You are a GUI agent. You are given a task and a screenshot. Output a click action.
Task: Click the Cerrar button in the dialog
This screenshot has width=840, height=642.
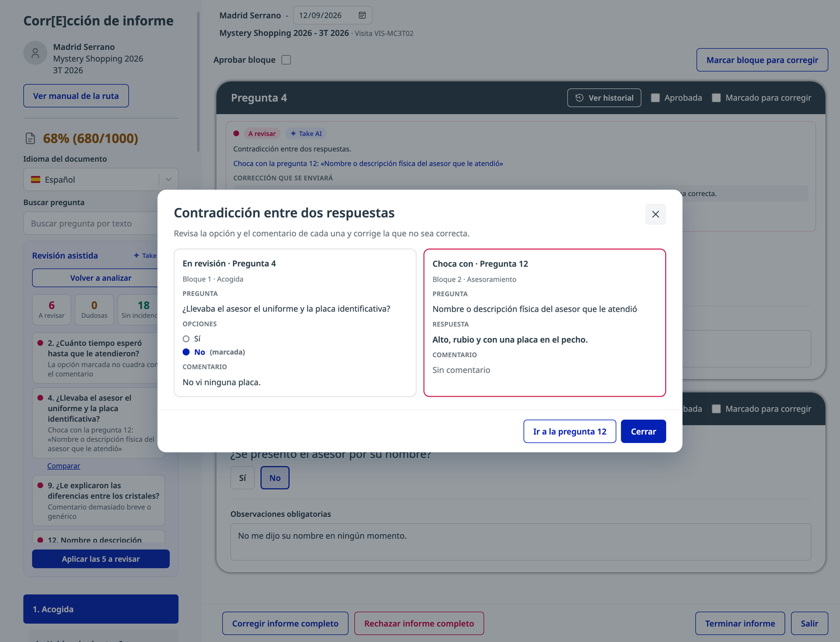(x=644, y=431)
